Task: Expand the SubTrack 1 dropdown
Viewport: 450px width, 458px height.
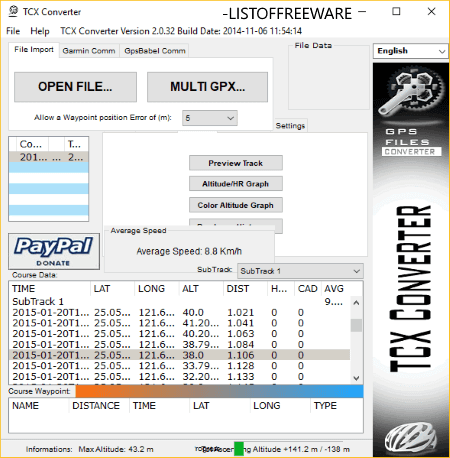Action: [300, 271]
